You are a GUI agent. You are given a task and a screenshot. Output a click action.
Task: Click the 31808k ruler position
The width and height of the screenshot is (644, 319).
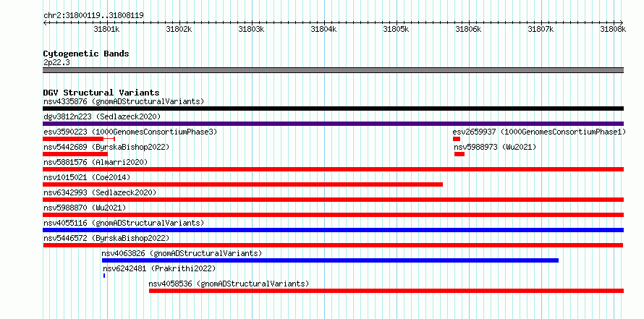pyautogui.click(x=613, y=29)
